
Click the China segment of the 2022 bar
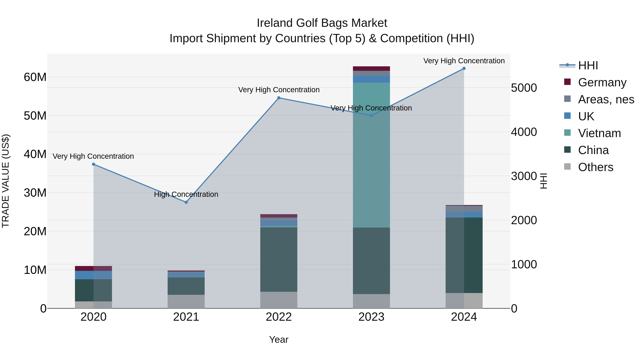click(279, 259)
